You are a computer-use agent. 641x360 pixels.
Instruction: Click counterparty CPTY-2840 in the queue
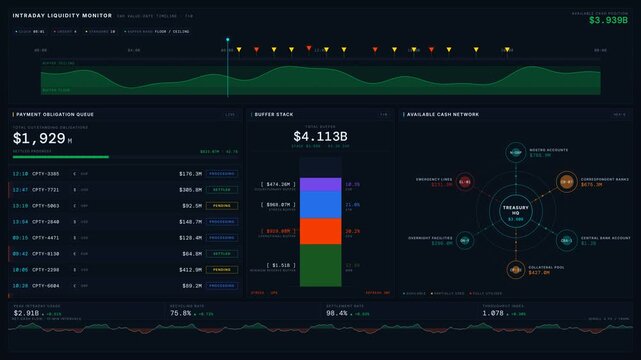pyautogui.click(x=45, y=221)
